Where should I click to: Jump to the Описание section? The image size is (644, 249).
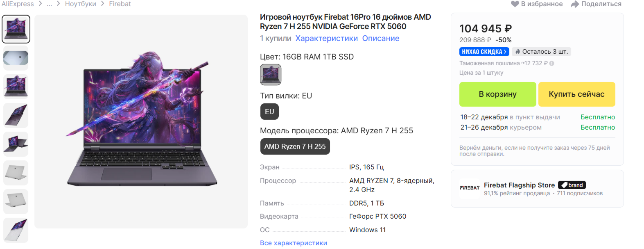380,38
